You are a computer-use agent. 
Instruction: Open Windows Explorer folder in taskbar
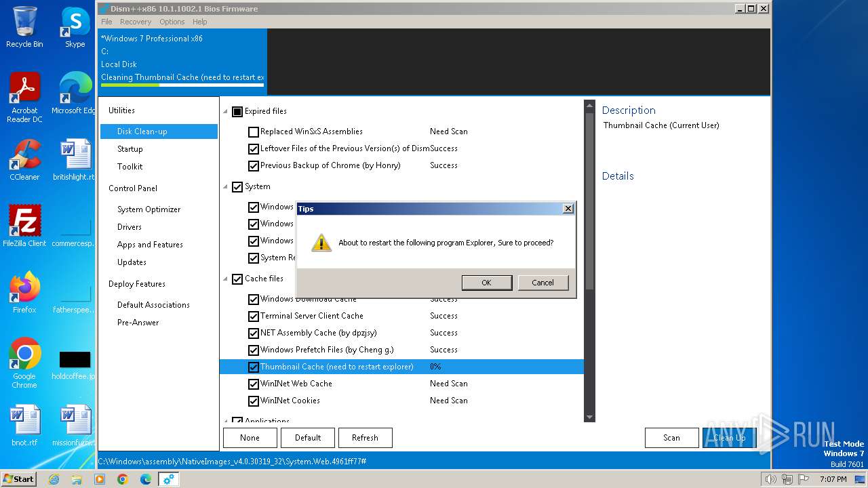coord(77,479)
